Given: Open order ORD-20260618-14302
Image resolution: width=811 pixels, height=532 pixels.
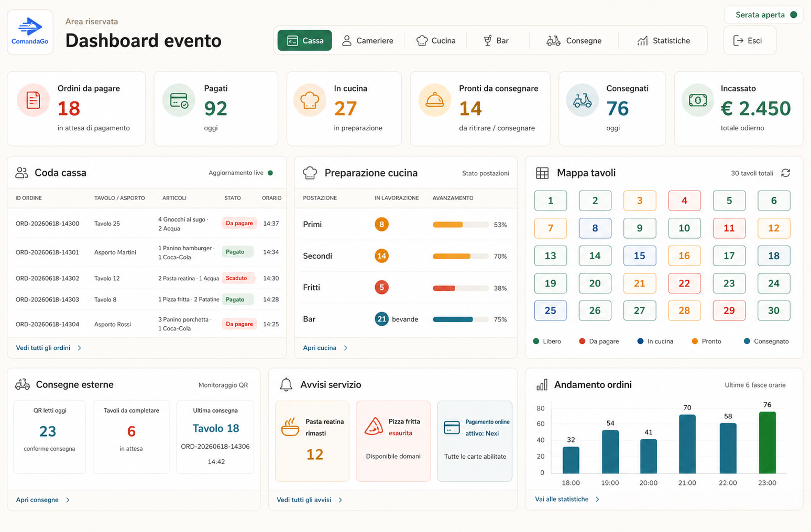Looking at the screenshot, I should click(147, 278).
